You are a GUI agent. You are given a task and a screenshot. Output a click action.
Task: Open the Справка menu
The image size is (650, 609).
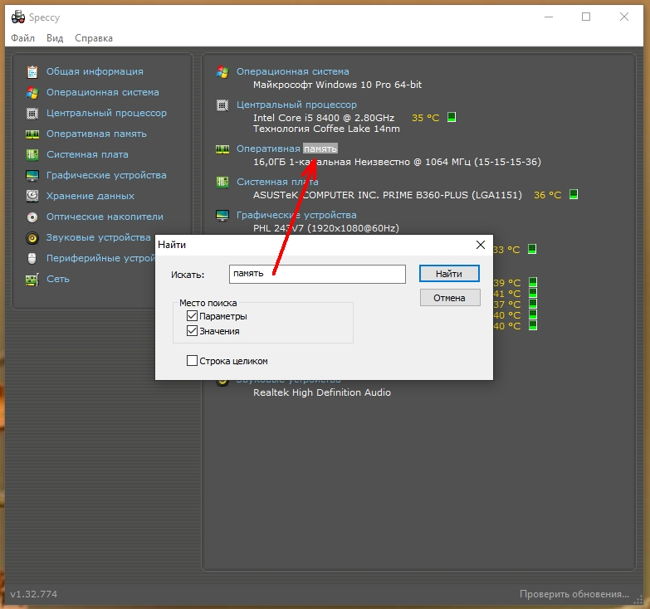94,38
